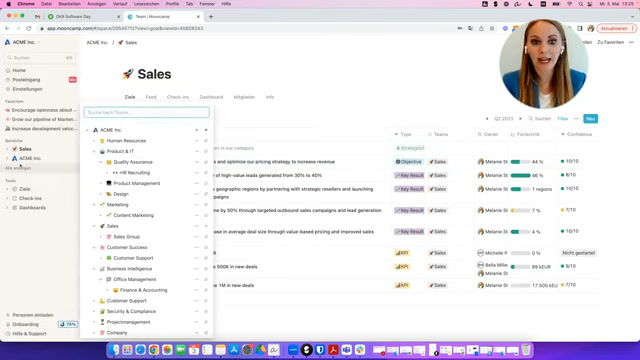Click the search magnifier next to Suchen
Screen dimensions: 640x360
click(531, 119)
